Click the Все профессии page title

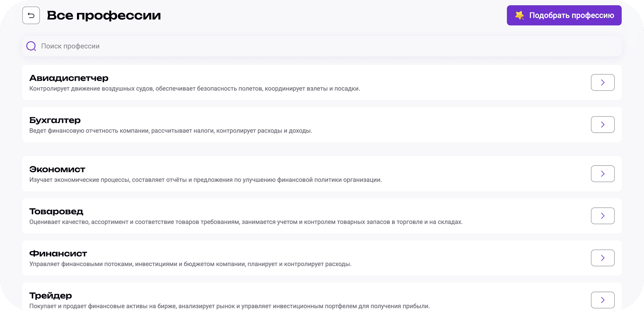click(x=104, y=15)
